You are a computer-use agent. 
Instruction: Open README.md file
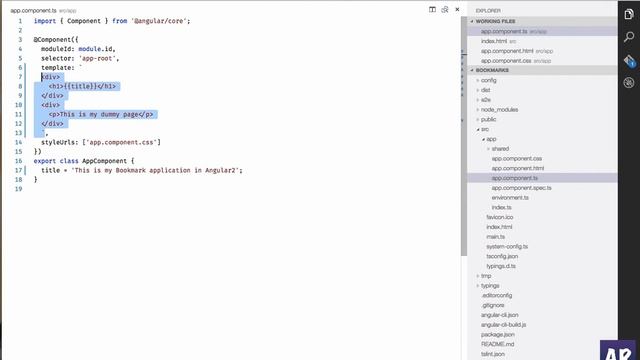click(x=497, y=345)
